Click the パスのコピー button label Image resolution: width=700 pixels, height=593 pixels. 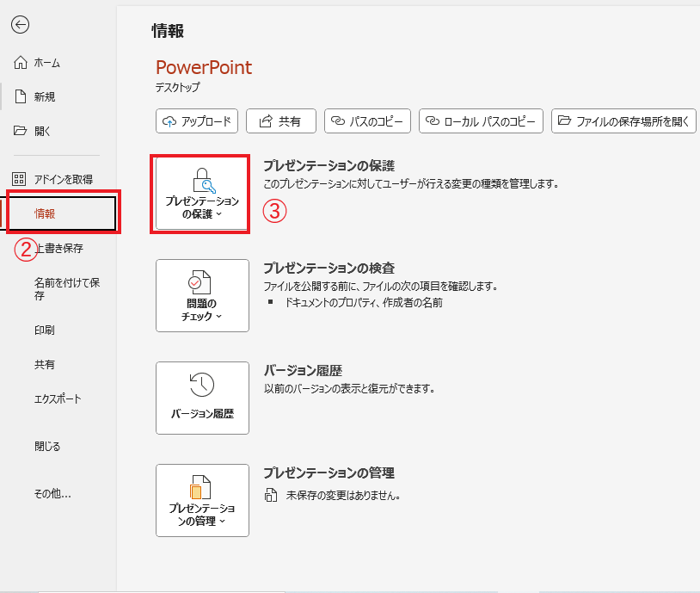pyautogui.click(x=377, y=121)
